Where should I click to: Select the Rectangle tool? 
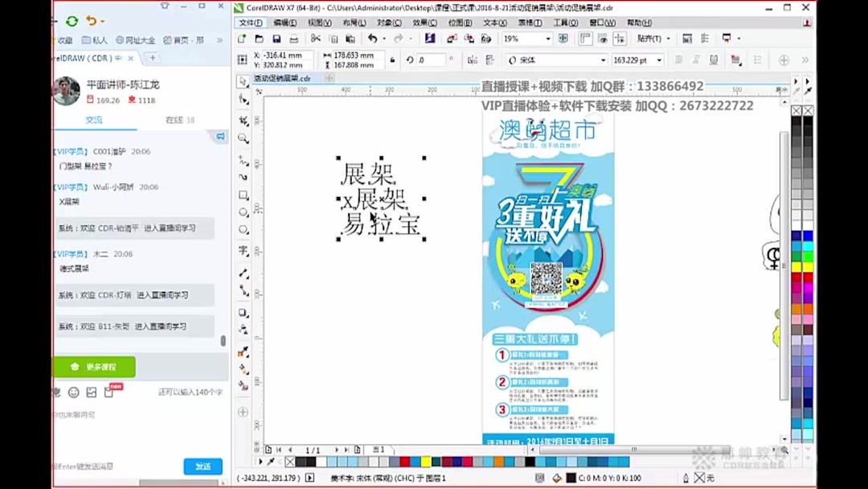[244, 195]
